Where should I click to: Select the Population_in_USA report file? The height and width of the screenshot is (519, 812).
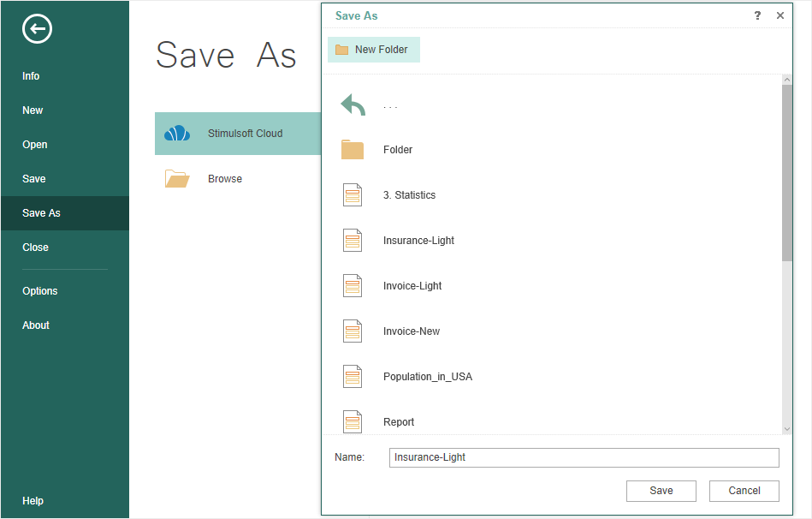(552, 377)
